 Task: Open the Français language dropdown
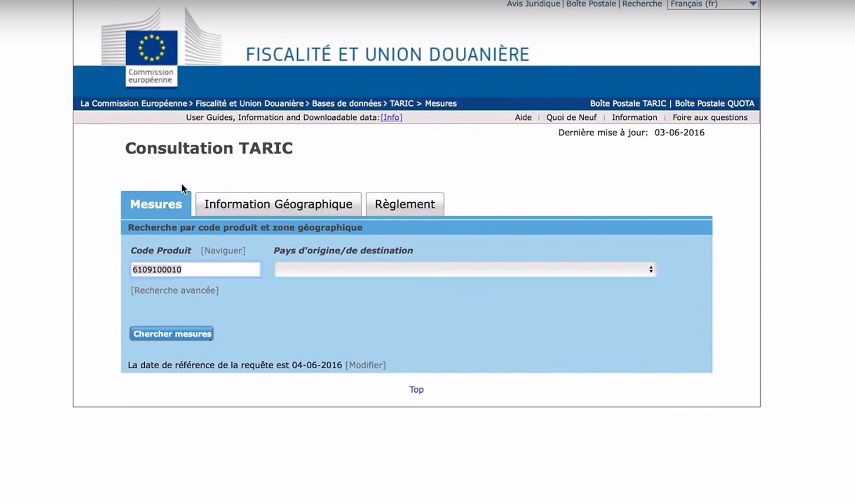(713, 4)
